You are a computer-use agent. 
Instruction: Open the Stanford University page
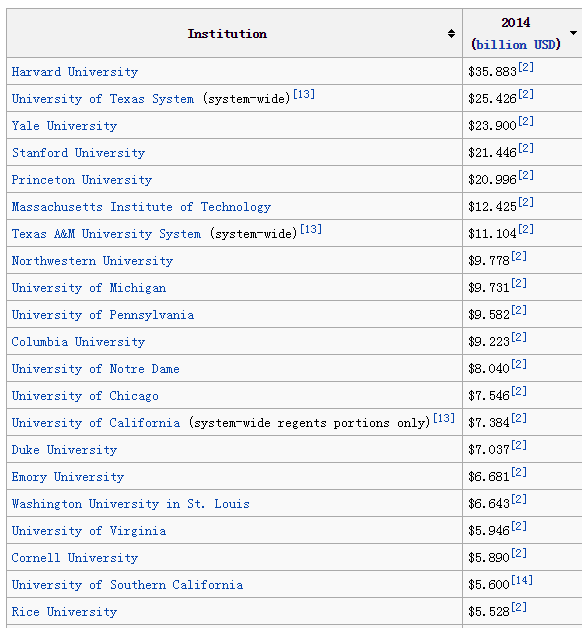79,153
